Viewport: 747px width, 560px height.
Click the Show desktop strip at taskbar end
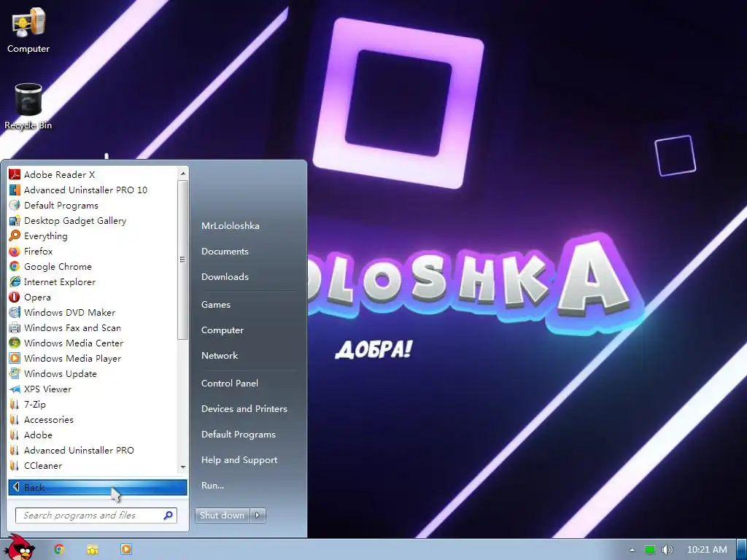(742, 550)
